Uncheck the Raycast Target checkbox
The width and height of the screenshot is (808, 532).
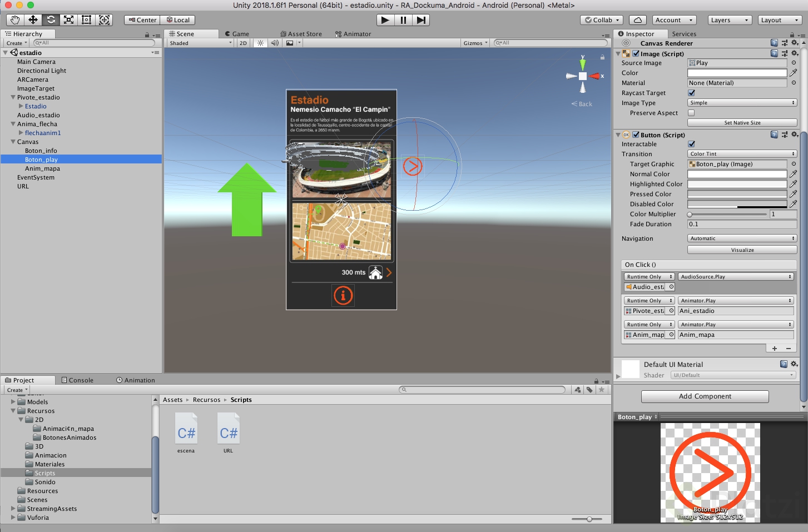coord(691,93)
